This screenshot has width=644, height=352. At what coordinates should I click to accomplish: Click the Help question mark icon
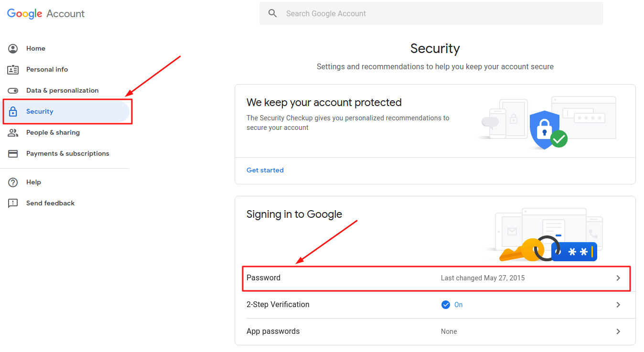point(13,182)
